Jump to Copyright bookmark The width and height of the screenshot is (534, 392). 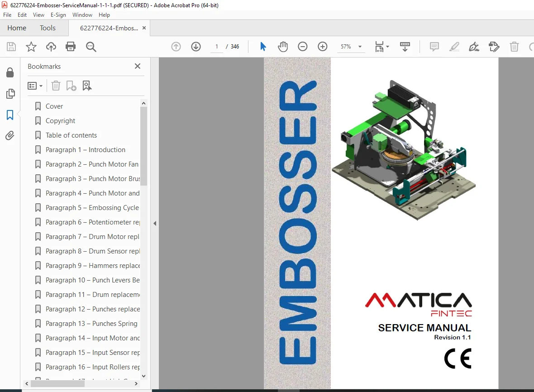[x=61, y=121]
